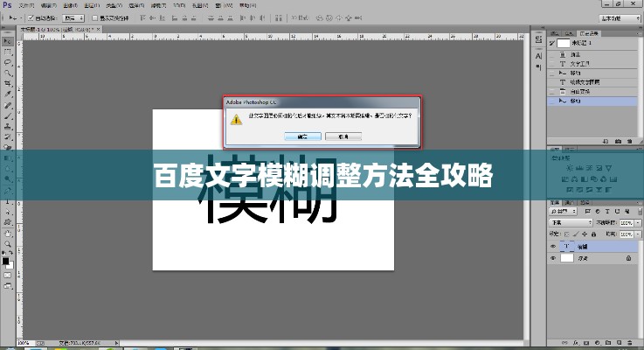644x350 pixels.
Task: Hide the text layer using its eye icon
Action: point(553,247)
